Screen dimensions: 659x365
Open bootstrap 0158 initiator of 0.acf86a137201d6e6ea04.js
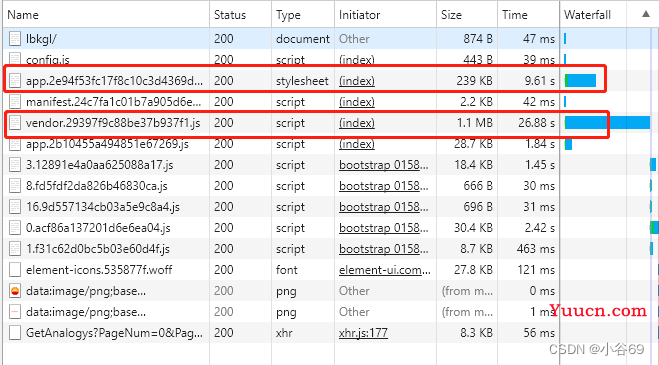pyautogui.click(x=384, y=228)
